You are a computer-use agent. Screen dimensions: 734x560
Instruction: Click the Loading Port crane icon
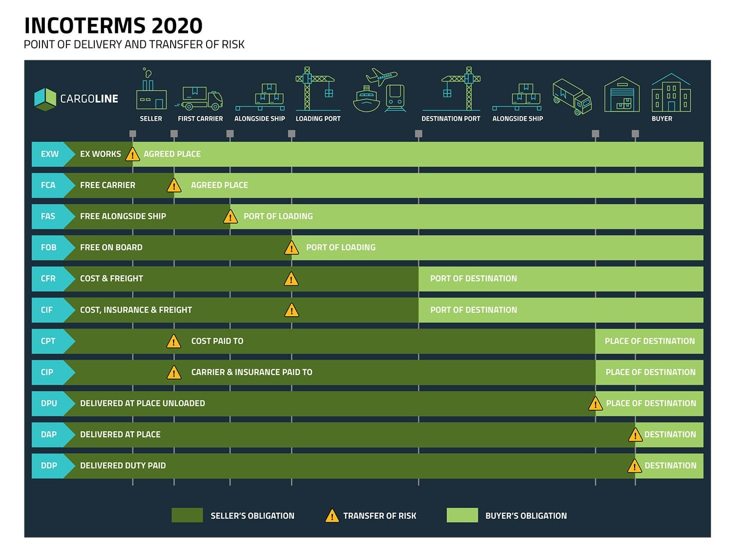[317, 89]
